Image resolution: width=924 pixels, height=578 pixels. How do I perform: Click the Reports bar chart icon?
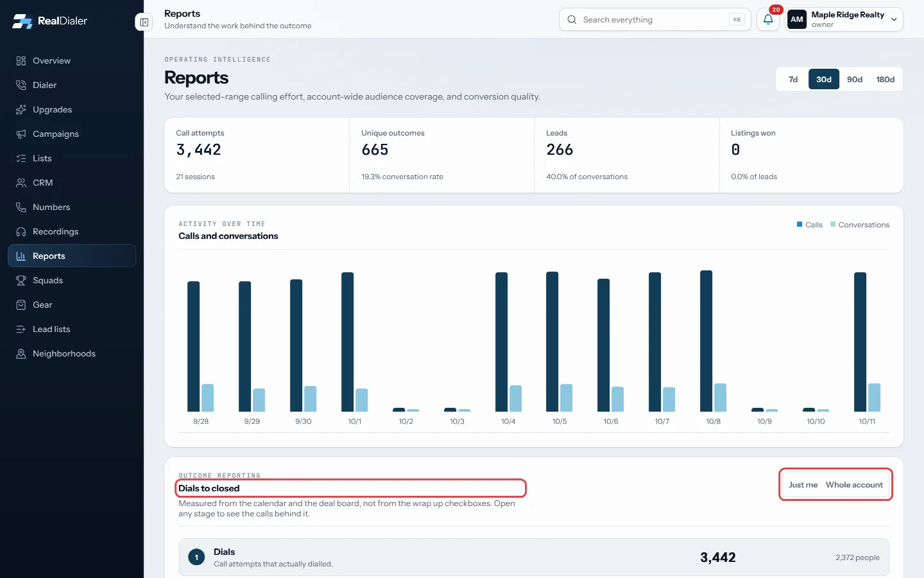(21, 256)
